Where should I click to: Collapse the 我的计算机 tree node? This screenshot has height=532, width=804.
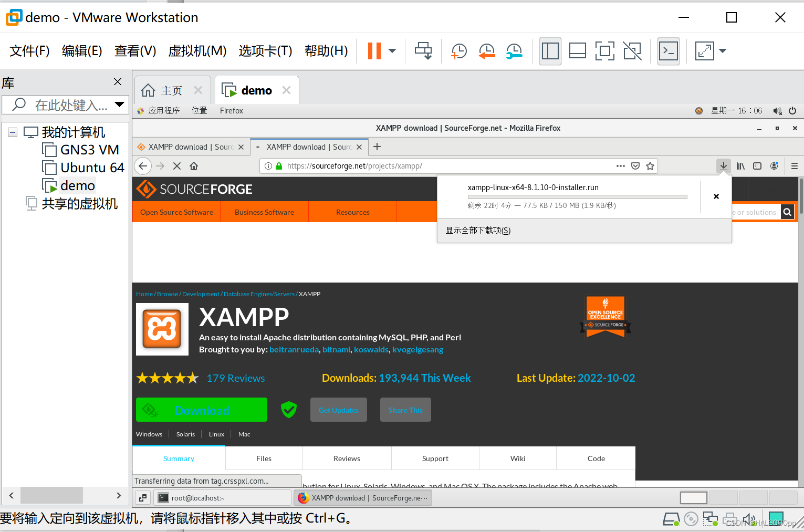pos(13,132)
